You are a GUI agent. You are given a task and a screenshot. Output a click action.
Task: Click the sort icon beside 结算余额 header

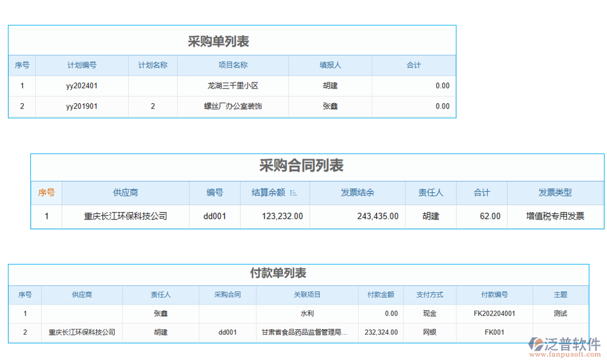292,192
